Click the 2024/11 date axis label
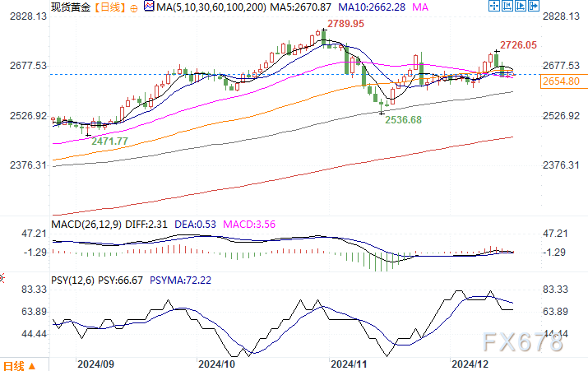Image resolution: width=588 pixels, height=371 pixels. [x=349, y=364]
